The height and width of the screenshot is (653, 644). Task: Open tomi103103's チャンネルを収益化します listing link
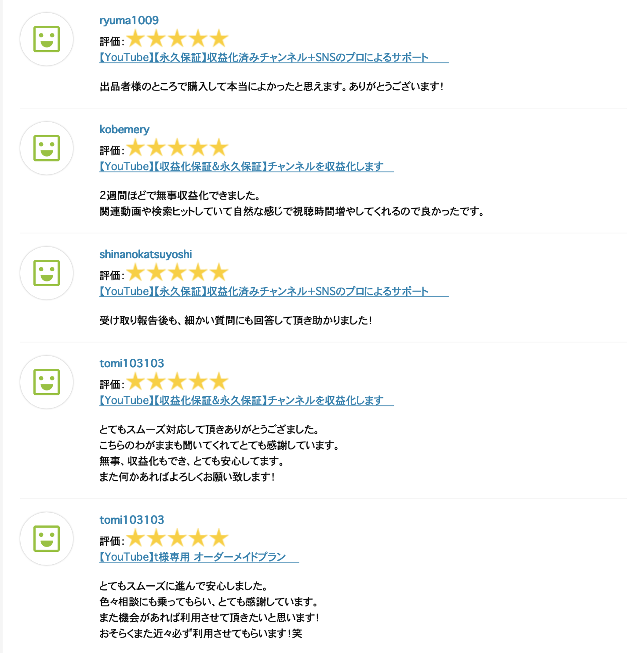[247, 401]
